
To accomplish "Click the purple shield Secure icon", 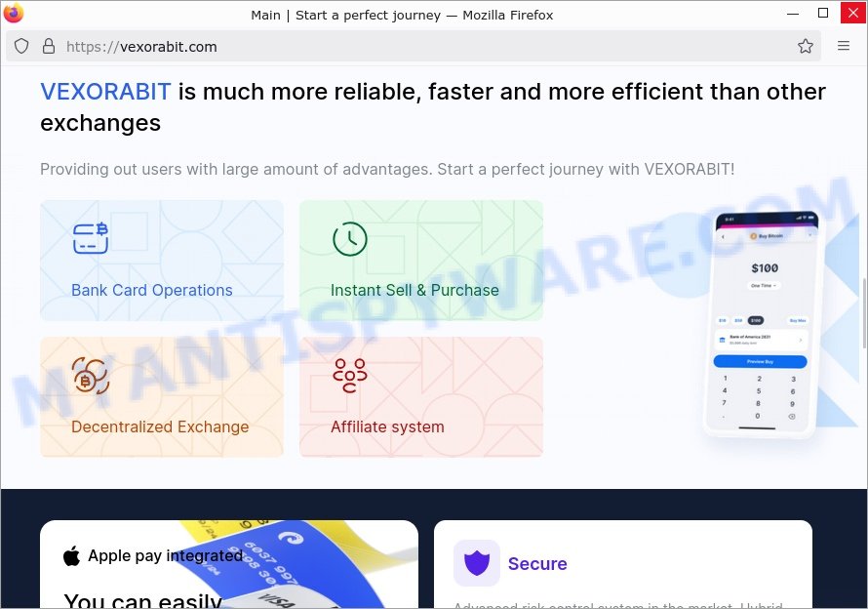I will coord(477,563).
